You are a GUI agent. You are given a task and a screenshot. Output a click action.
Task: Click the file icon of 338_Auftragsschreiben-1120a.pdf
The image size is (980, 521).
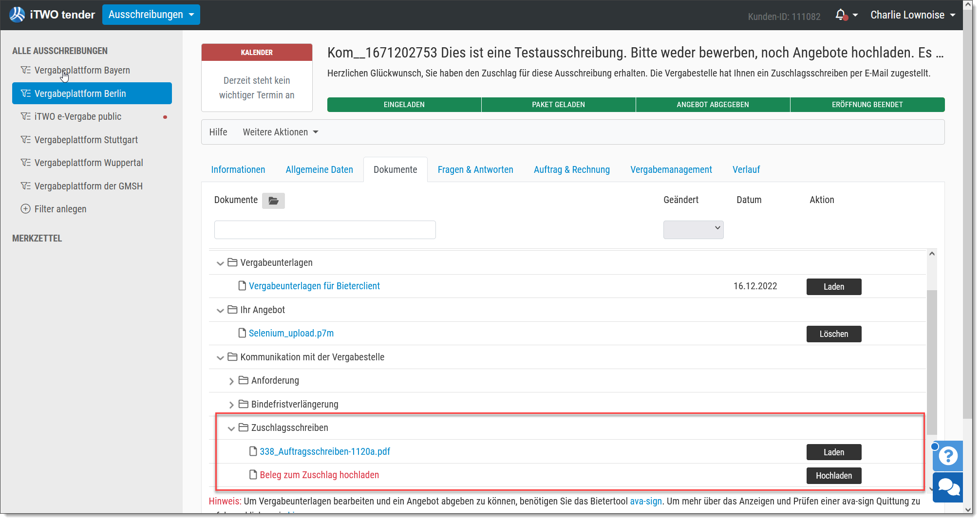253,451
